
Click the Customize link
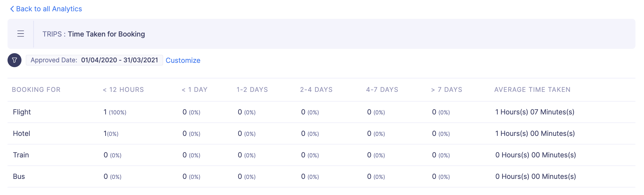point(183,60)
